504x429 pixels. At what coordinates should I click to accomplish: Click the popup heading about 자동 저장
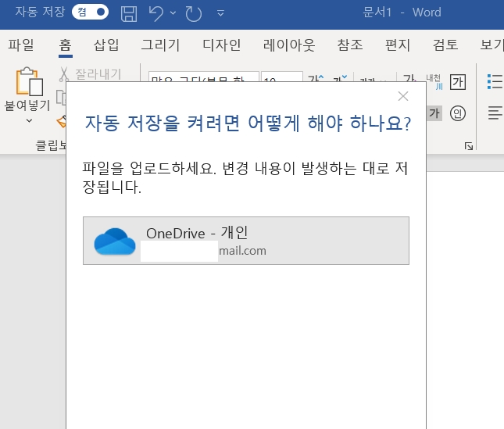click(248, 123)
